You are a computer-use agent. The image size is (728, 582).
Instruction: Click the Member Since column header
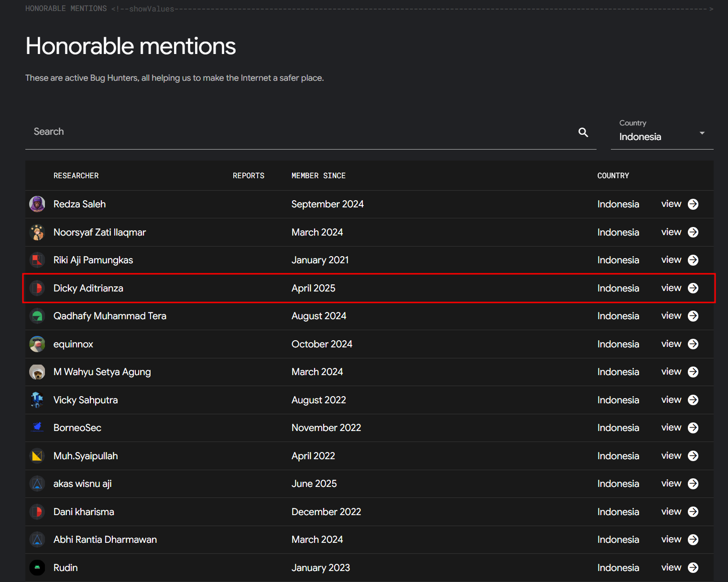pos(318,176)
